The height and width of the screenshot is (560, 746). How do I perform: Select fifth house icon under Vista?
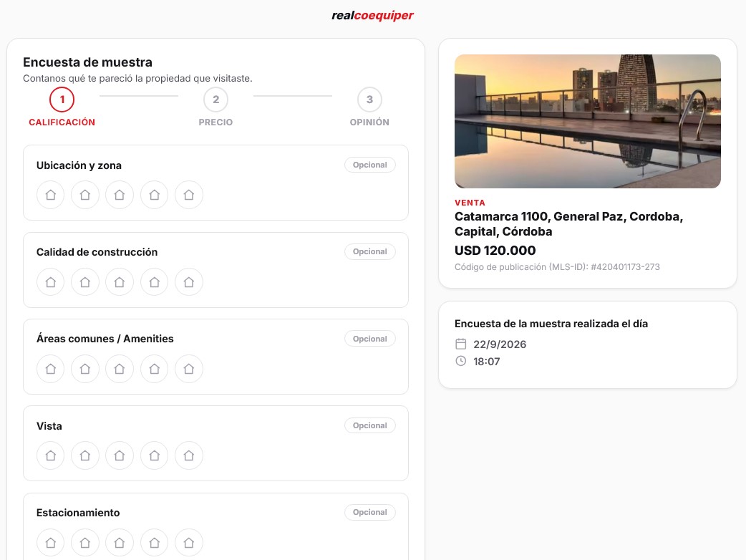[189, 455]
